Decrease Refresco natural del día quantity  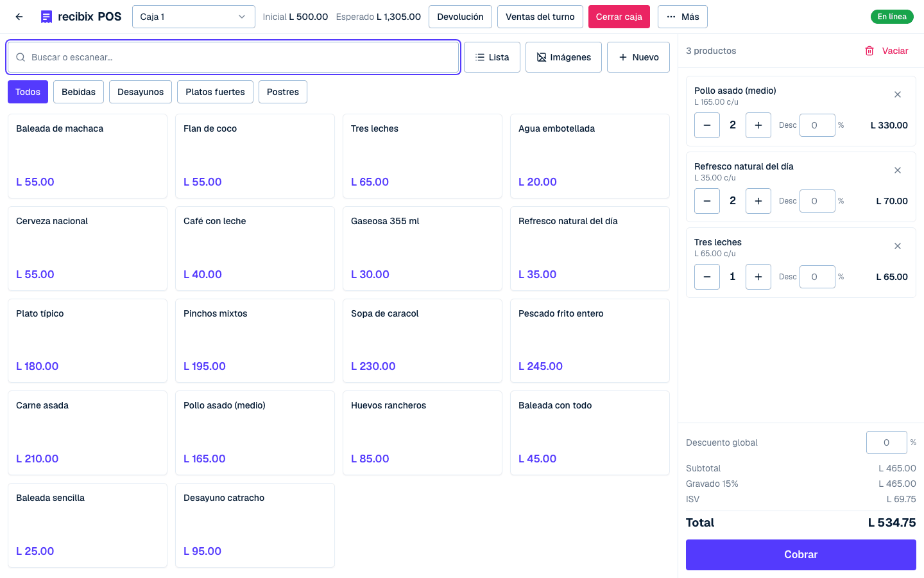pos(707,201)
